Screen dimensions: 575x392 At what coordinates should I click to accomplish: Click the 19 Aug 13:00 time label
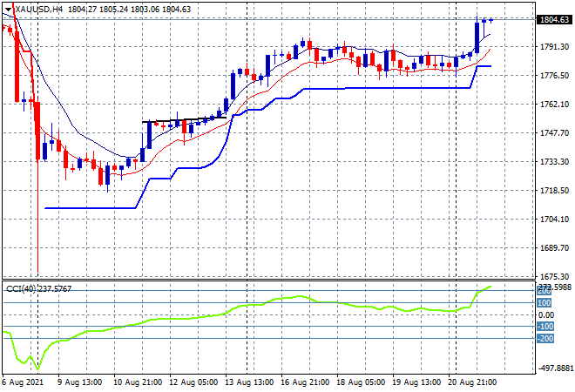(416, 382)
